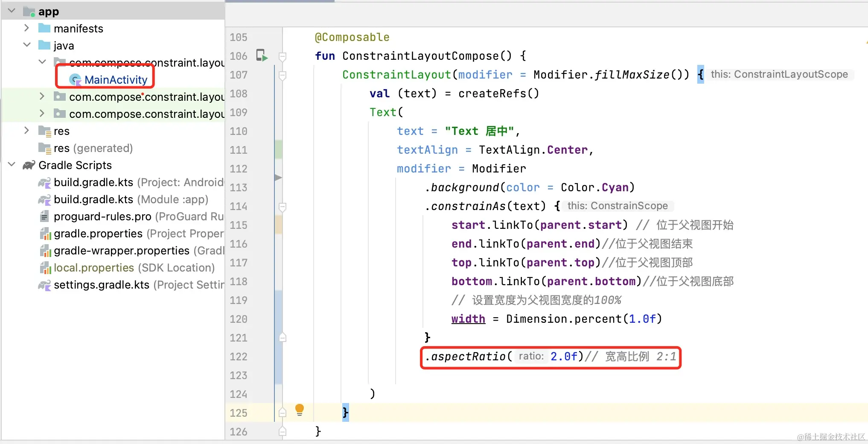The height and width of the screenshot is (444, 868).
Task: Click the underlined width property
Action: click(x=468, y=319)
